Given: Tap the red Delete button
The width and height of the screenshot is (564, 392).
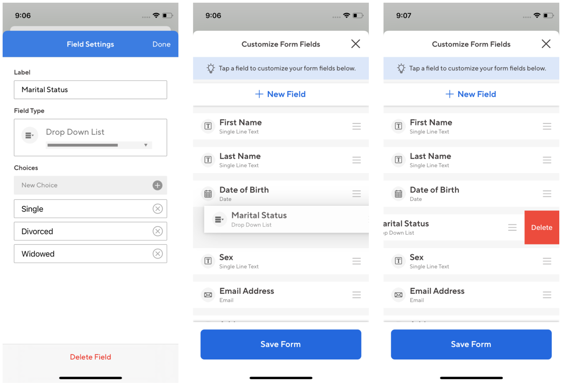Looking at the screenshot, I should [541, 228].
